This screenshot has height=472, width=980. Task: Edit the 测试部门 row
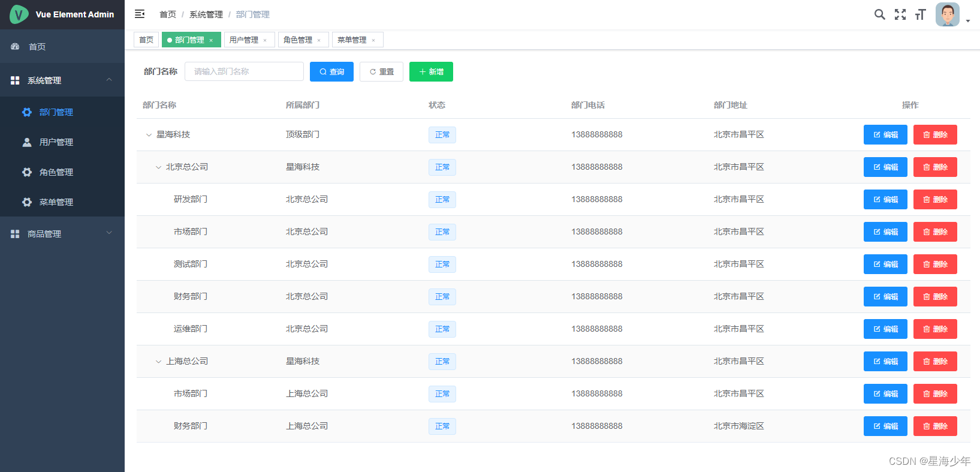pyautogui.click(x=885, y=264)
